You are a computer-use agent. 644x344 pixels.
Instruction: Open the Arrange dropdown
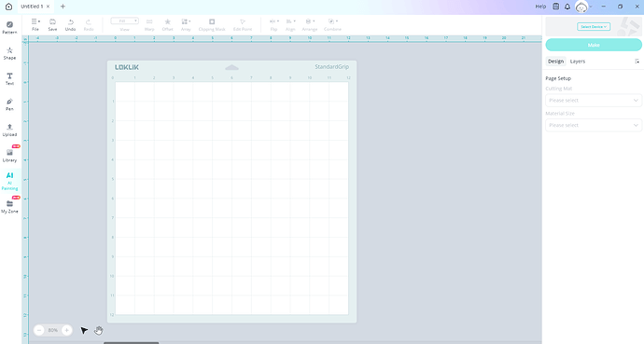point(310,24)
